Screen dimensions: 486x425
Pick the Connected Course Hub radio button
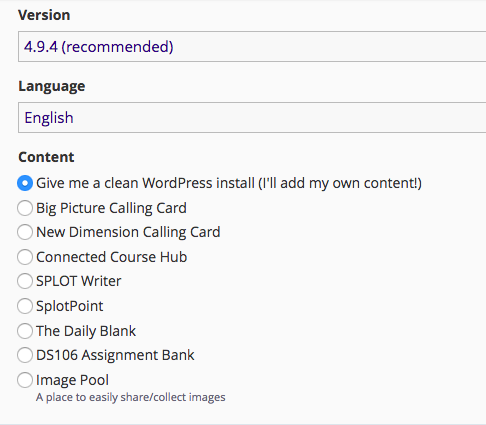point(25,257)
